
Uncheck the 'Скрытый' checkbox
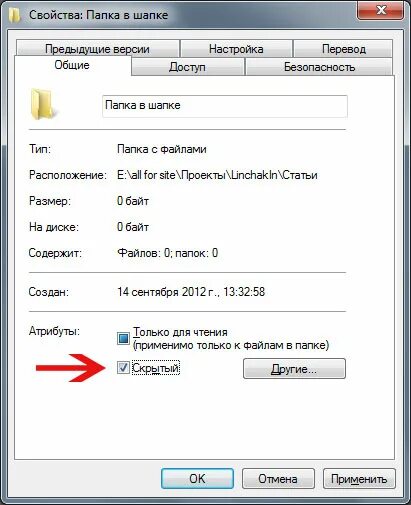pyautogui.click(x=123, y=368)
